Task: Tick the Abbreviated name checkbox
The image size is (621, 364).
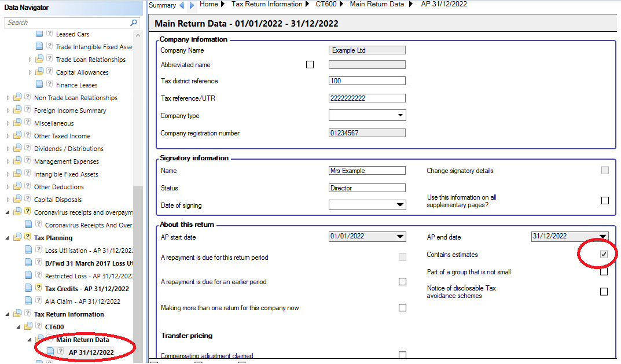Action: point(310,65)
